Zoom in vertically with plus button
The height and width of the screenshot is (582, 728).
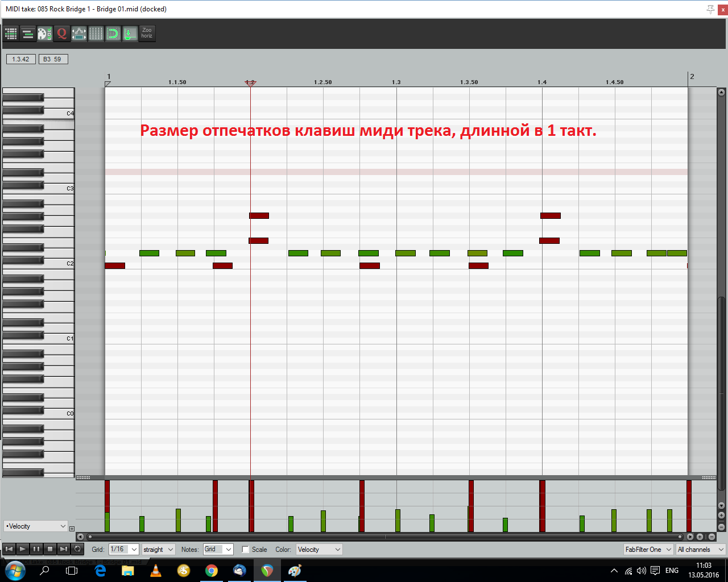[721, 516]
